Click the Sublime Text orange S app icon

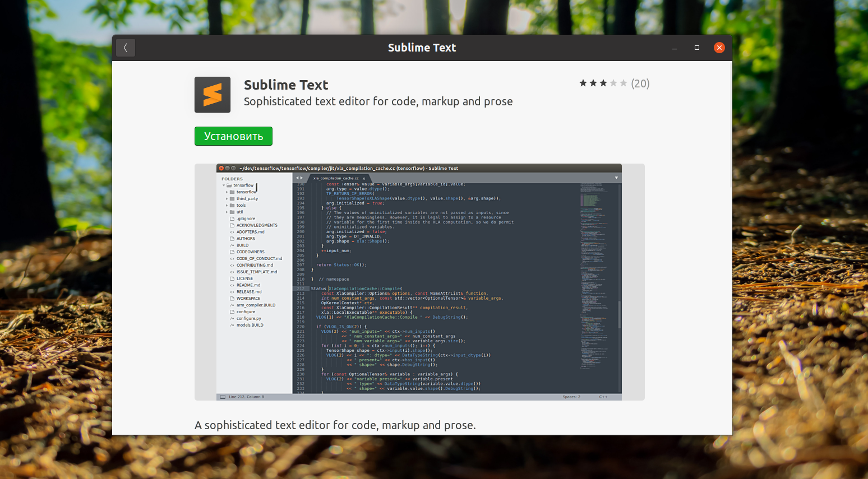213,95
